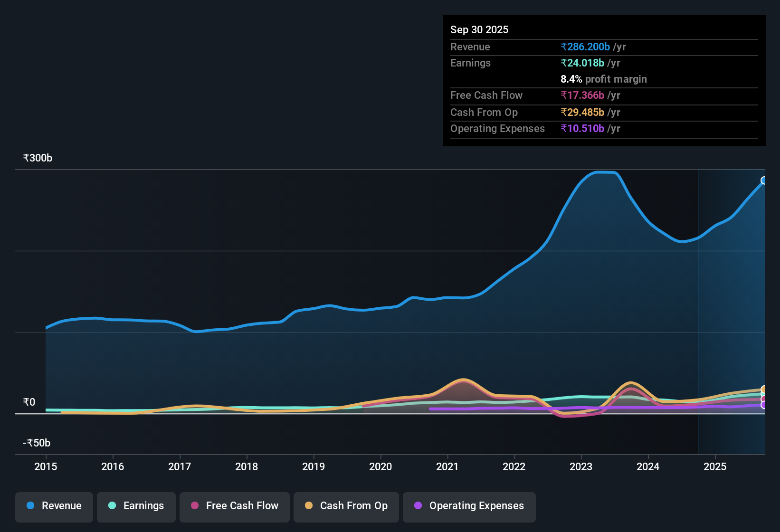Expand the Cash From Op legend entry
This screenshot has height=532, width=780.
(x=346, y=506)
